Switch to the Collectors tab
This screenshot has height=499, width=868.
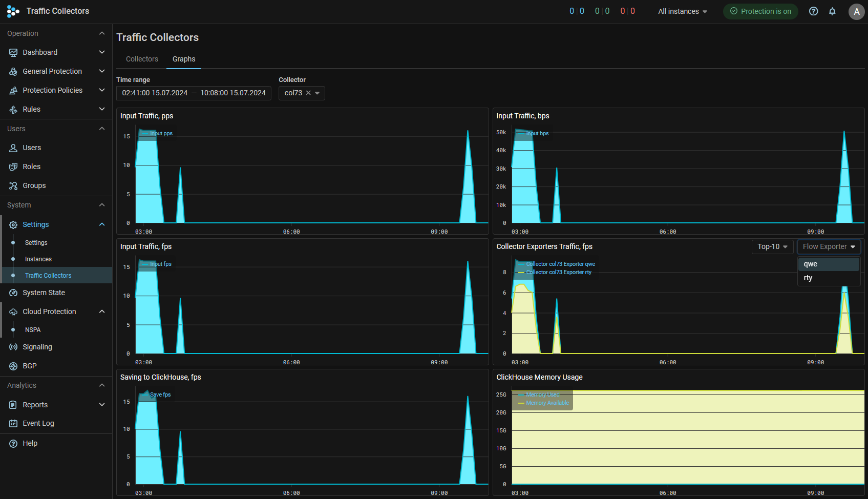[x=142, y=59]
